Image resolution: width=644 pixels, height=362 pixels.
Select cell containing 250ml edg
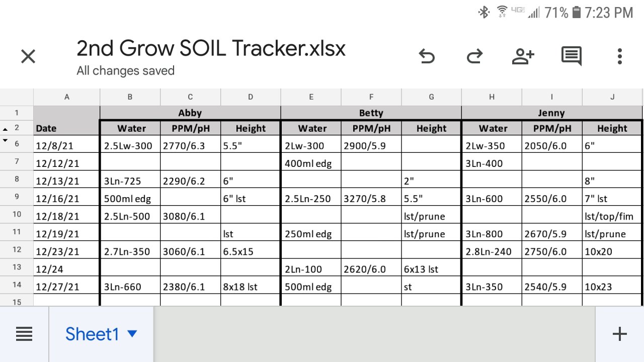[311, 232]
